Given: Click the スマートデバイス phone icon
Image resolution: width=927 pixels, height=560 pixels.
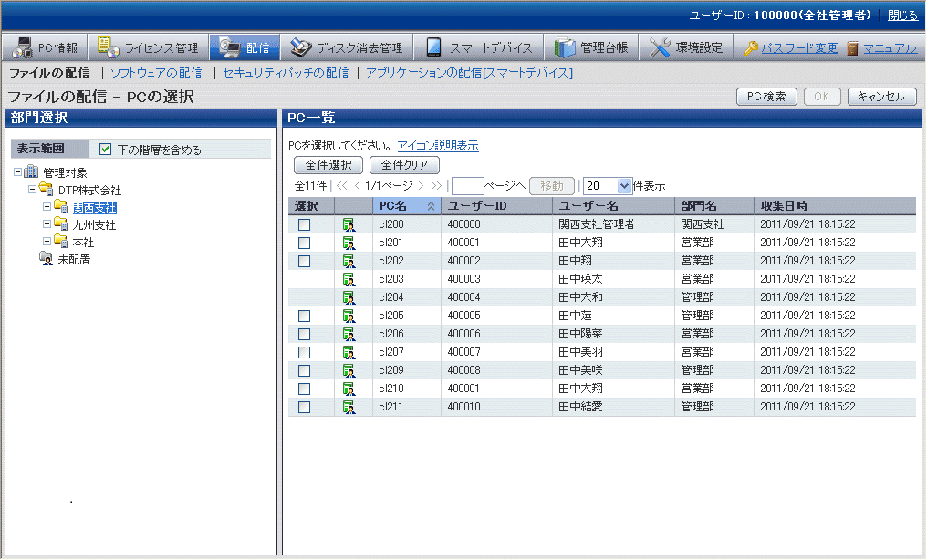Looking at the screenshot, I should 434,47.
